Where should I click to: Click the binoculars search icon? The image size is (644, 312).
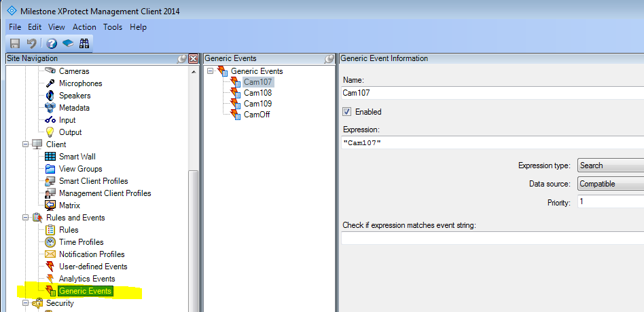[84, 44]
